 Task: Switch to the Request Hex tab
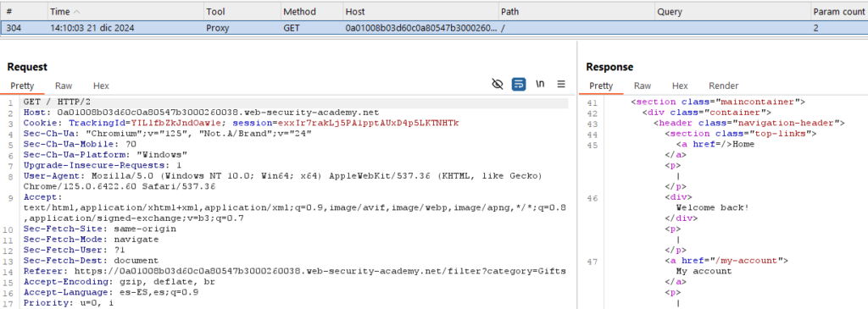click(x=101, y=86)
